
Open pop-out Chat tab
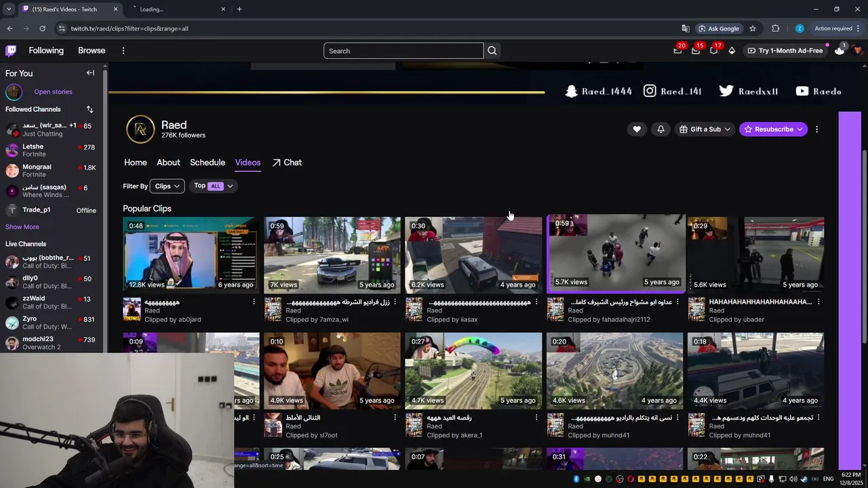click(x=287, y=163)
